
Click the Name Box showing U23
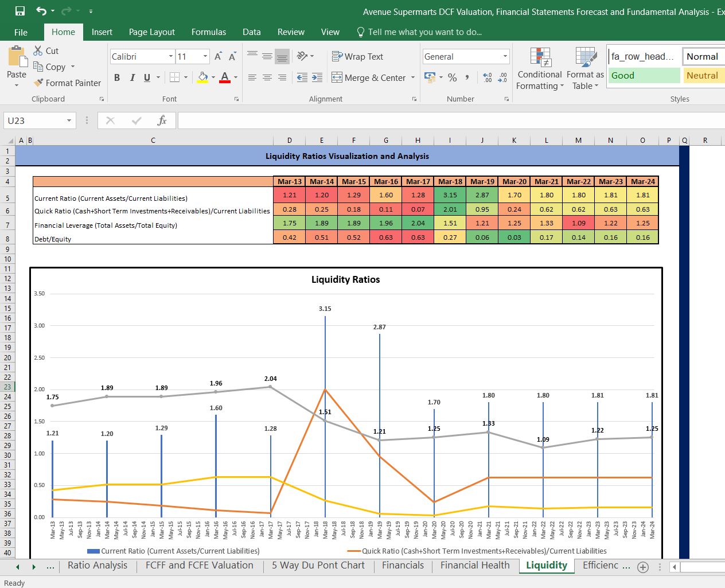tap(34, 120)
